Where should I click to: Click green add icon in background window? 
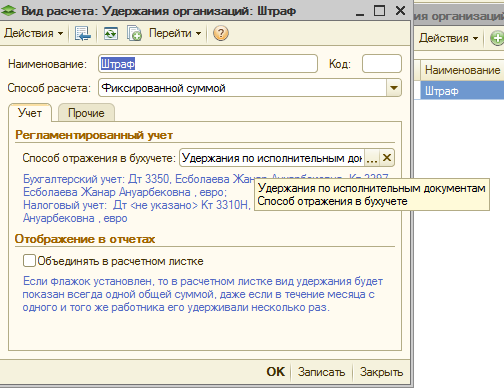click(x=497, y=38)
